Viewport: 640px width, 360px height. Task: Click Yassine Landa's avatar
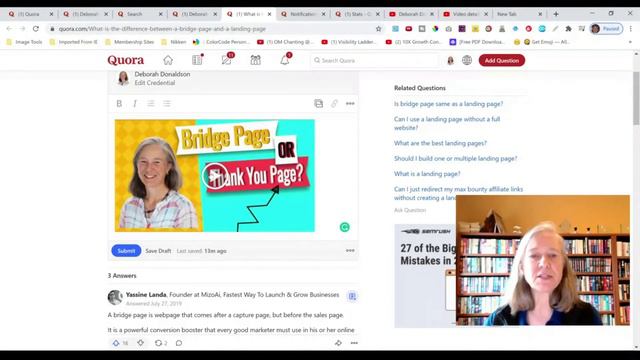[115, 298]
